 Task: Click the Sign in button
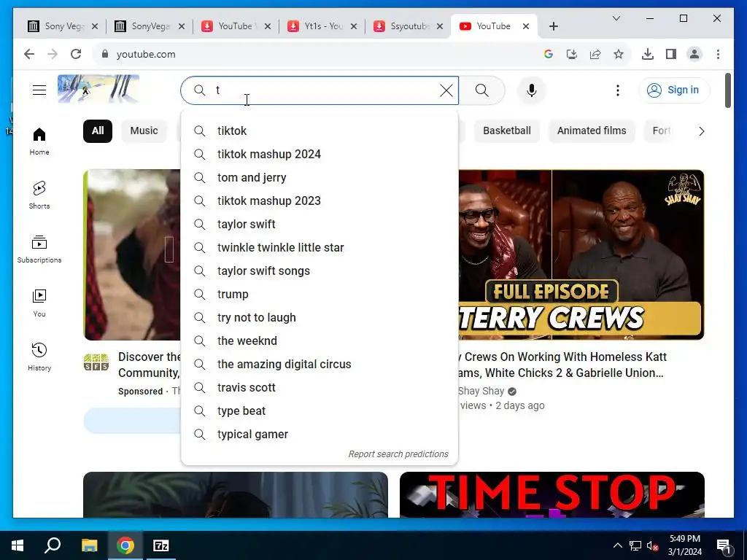coord(674,90)
